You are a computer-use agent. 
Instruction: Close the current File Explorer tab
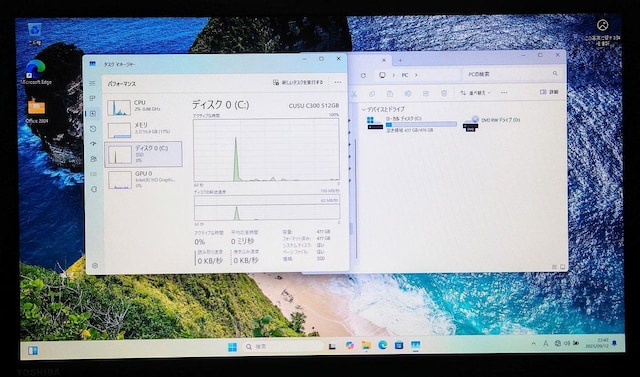pyautogui.click(x=384, y=60)
